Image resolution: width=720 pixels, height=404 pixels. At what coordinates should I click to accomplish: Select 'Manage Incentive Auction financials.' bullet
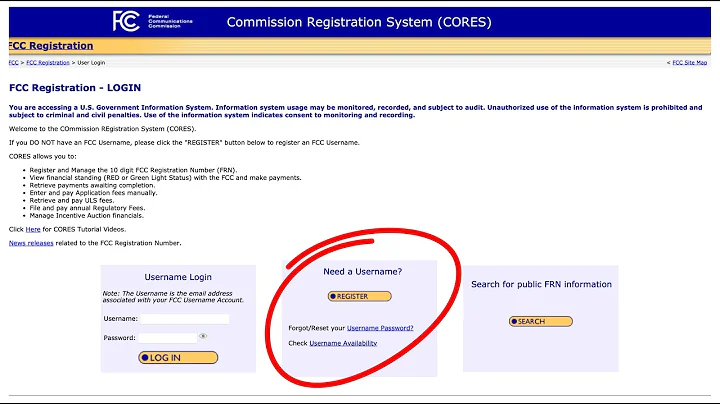[x=86, y=215]
